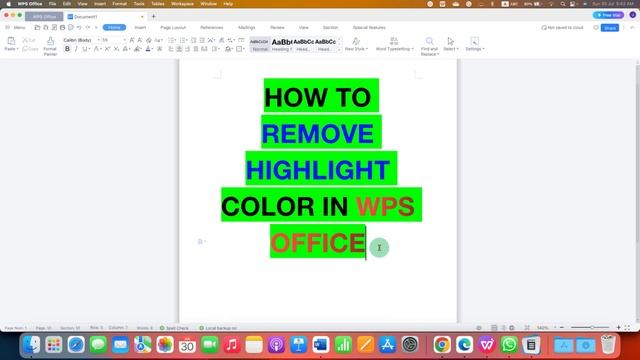Click the Undo arrow icon

(x=79, y=27)
